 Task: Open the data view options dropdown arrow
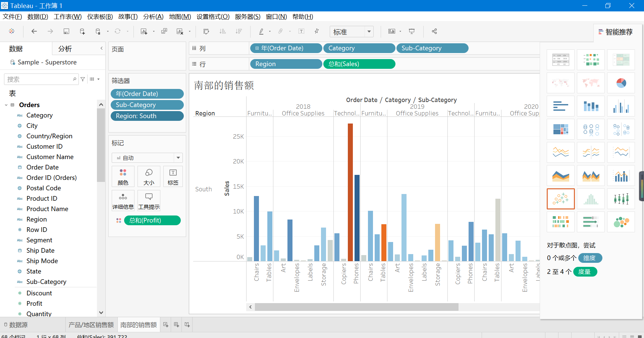(x=98, y=79)
